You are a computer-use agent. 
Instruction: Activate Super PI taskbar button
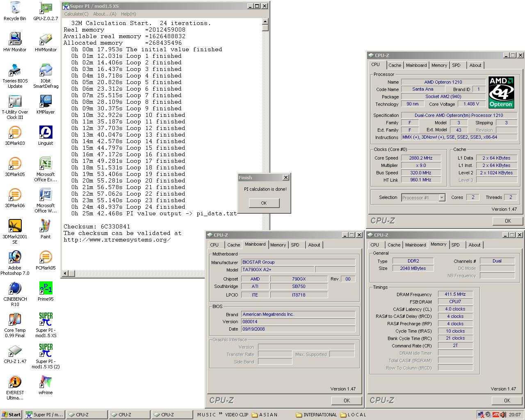pyautogui.click(x=44, y=415)
